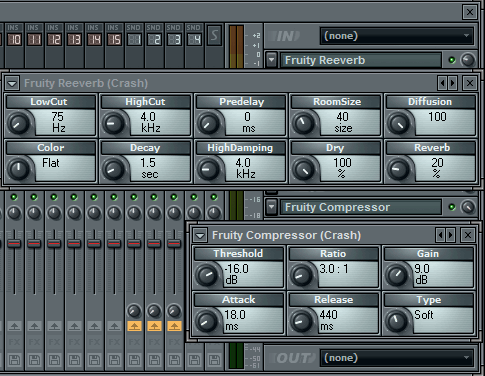Open the Fruity Reeverb (Crash) window options menu
Screen dimensions: 485x376
(x=12, y=83)
